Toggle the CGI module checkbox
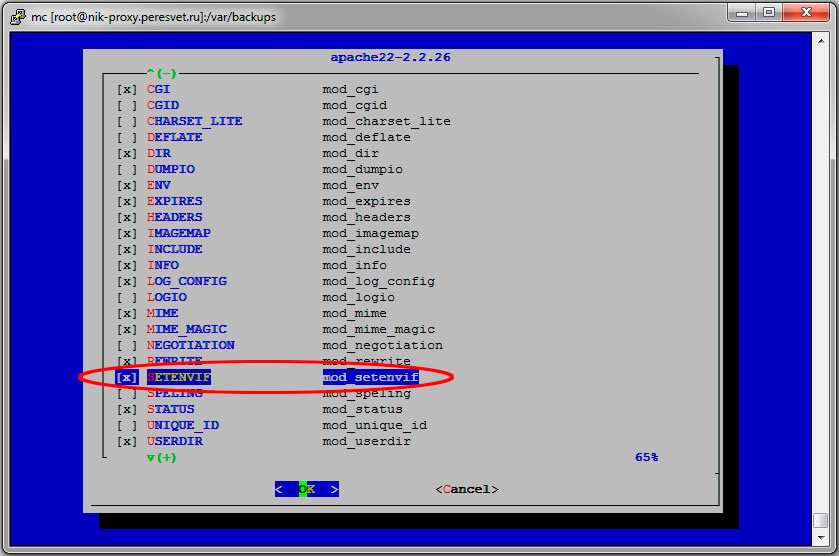Screen dimensions: 839x556 coord(127,89)
